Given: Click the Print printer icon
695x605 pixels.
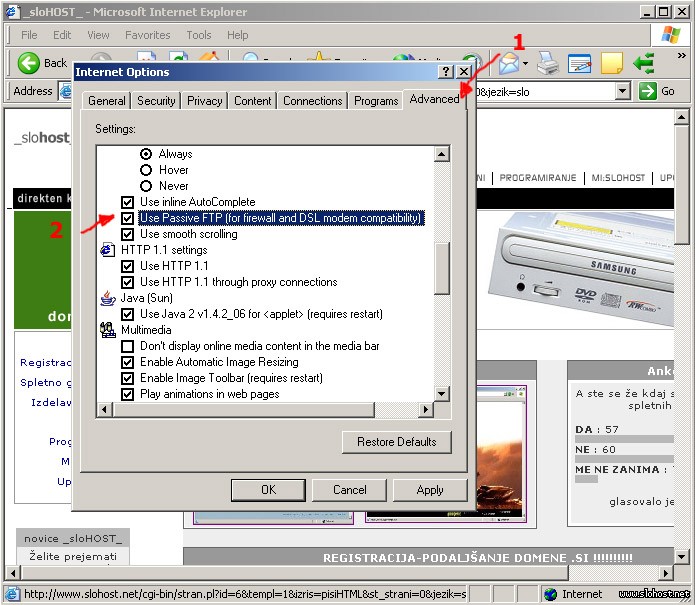Looking at the screenshot, I should click(548, 63).
